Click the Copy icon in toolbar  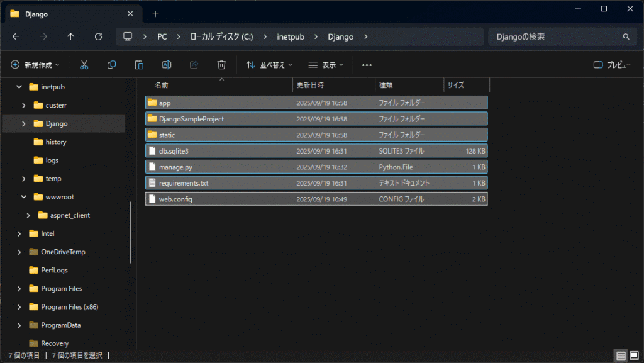coord(111,65)
